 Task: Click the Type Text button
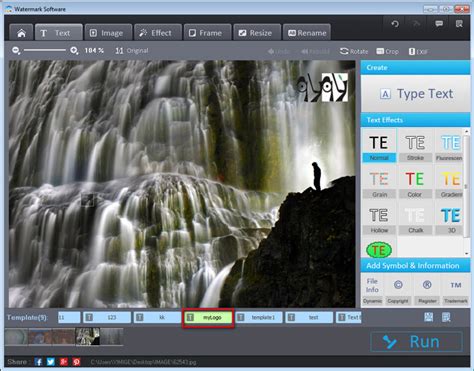[416, 94]
